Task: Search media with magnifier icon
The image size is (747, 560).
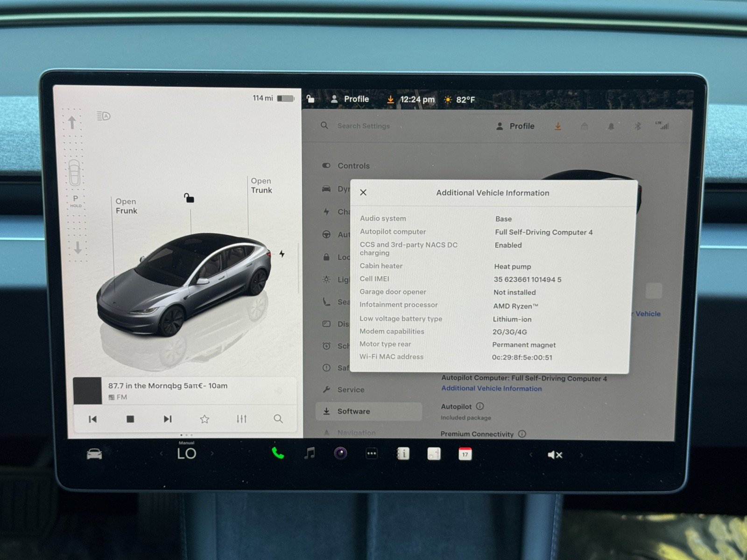Action: pos(278,419)
